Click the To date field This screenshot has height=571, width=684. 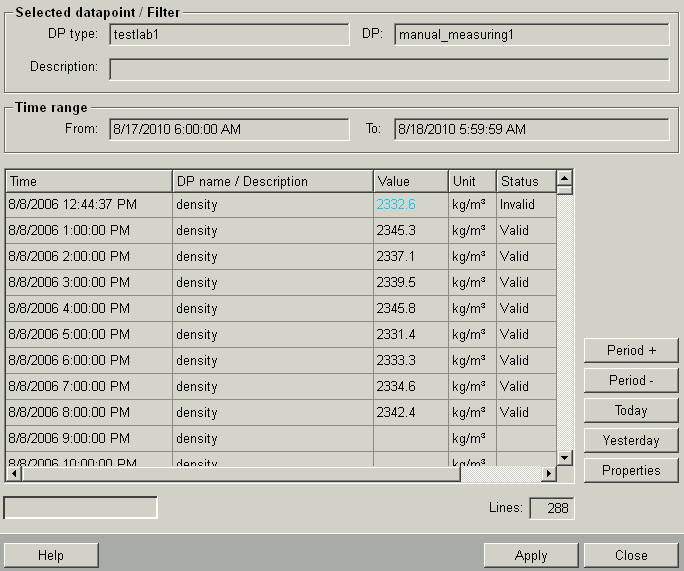pos(531,130)
